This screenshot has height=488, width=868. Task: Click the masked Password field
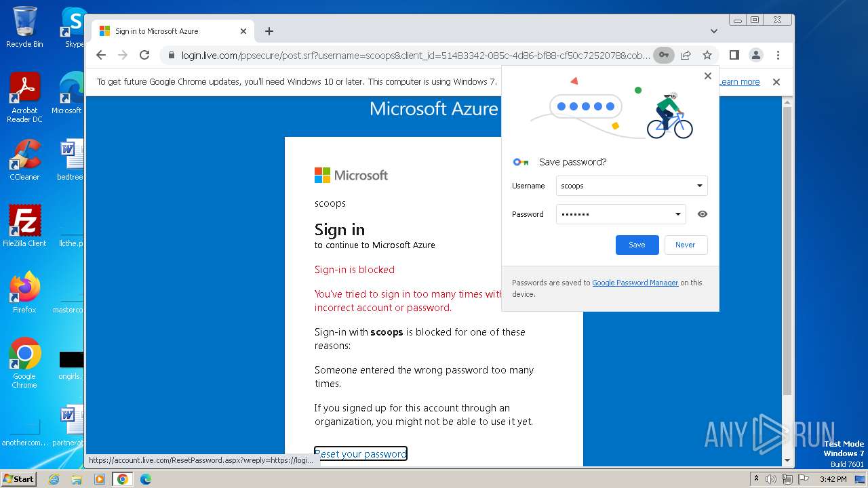pyautogui.click(x=620, y=214)
